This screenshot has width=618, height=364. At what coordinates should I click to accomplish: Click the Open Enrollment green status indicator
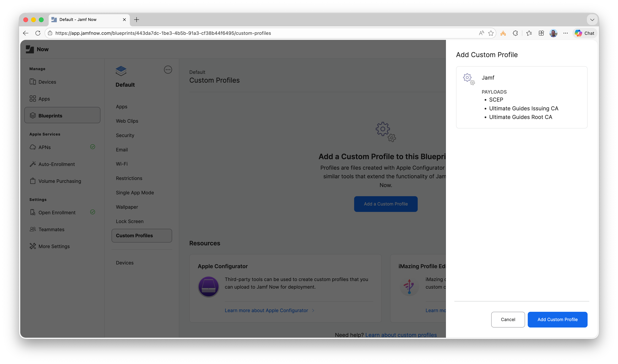(x=93, y=212)
